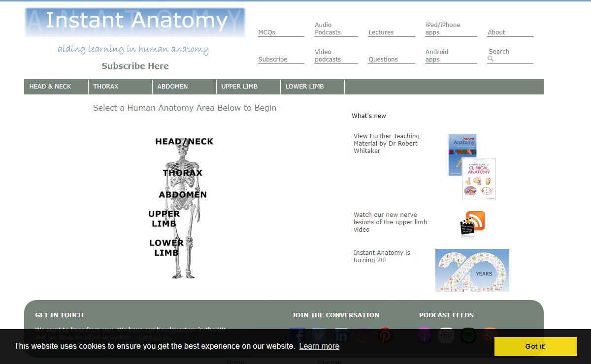Open nerve lesions upper limb video link
The height and width of the screenshot is (364, 591).
[x=390, y=222]
